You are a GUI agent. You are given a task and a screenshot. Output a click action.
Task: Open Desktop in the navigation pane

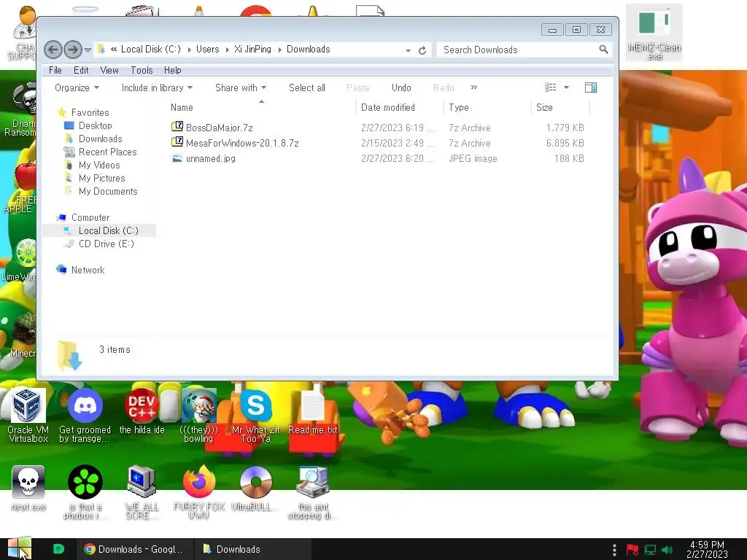point(96,125)
